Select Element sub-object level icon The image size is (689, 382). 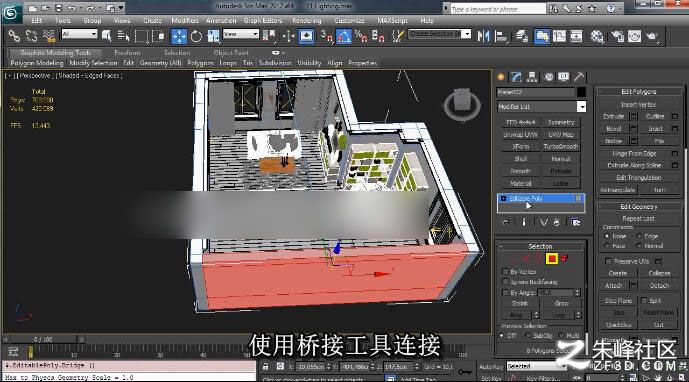coord(564,258)
